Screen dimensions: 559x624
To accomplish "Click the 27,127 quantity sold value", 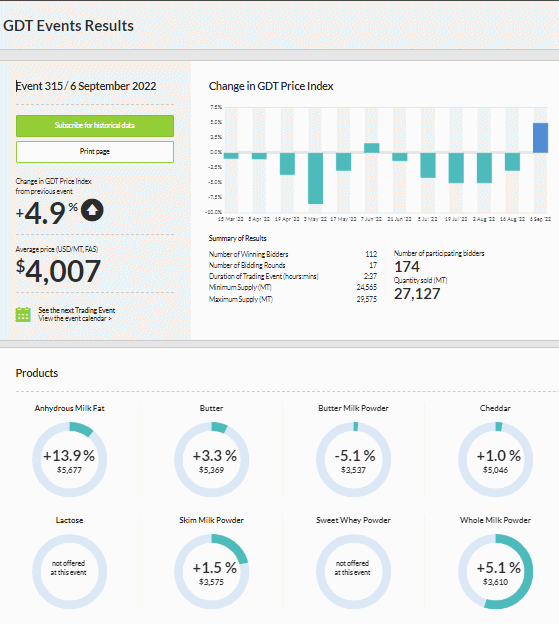I will coord(417,294).
